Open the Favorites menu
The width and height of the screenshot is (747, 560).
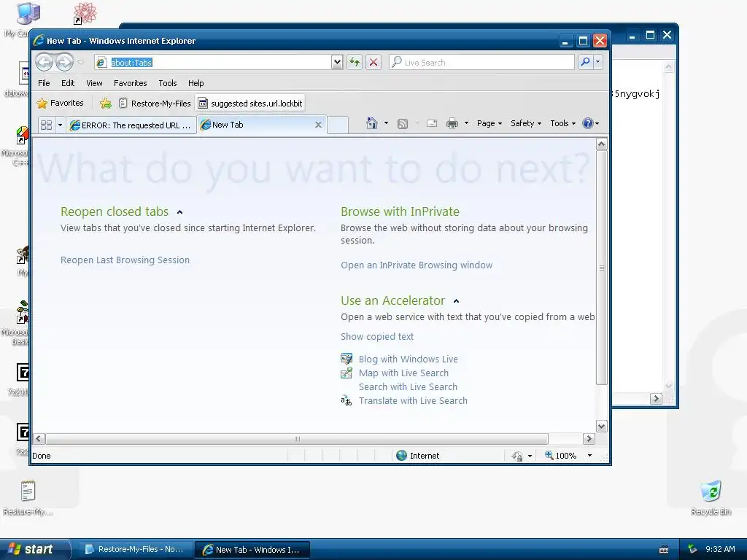point(130,83)
